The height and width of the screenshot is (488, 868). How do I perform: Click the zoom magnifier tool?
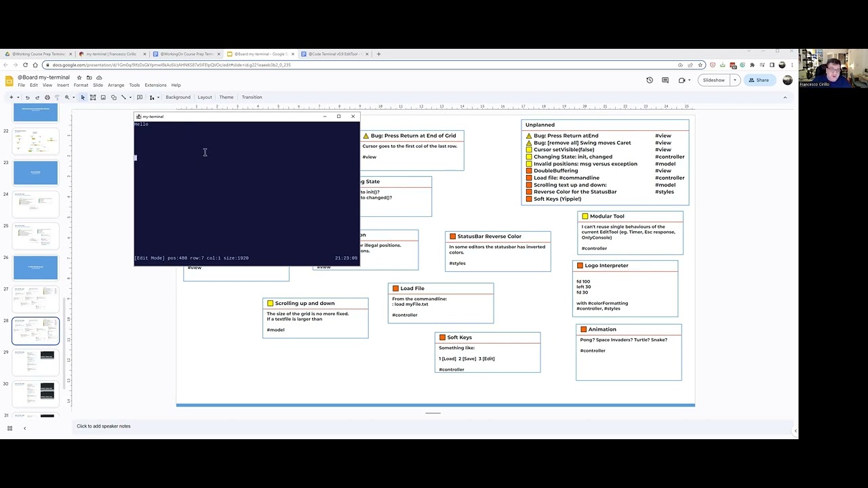click(x=67, y=97)
